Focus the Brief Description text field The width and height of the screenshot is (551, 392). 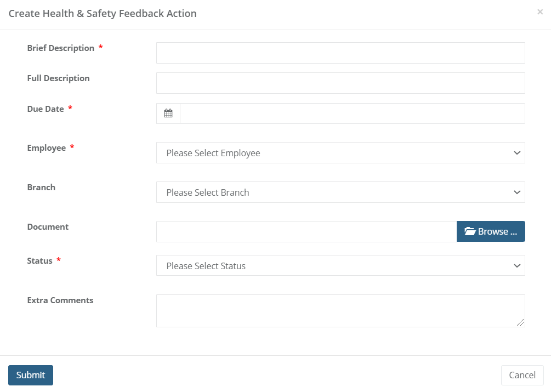point(340,53)
